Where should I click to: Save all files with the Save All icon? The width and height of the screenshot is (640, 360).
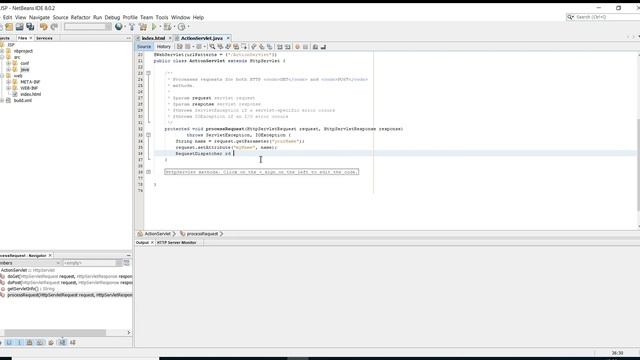[30, 27]
